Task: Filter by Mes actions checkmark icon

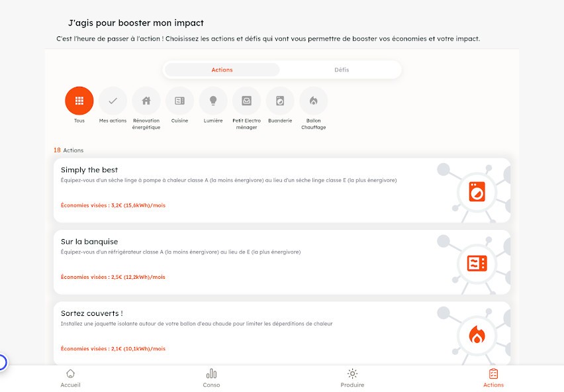Action: [113, 101]
